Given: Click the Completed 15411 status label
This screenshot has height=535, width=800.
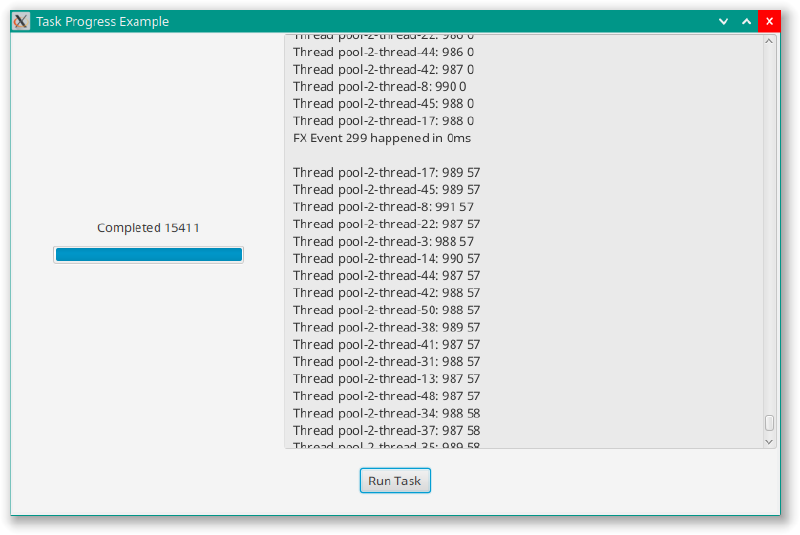Looking at the screenshot, I should (x=148, y=227).
